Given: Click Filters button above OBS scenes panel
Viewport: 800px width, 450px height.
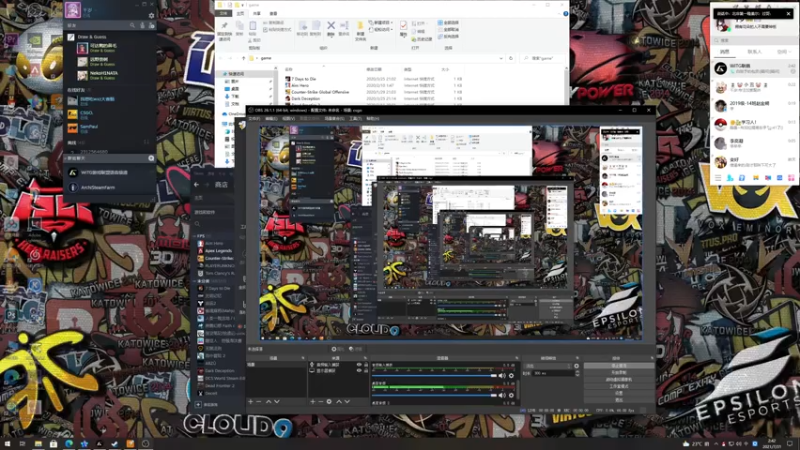Looking at the screenshot, I should (x=357, y=349).
